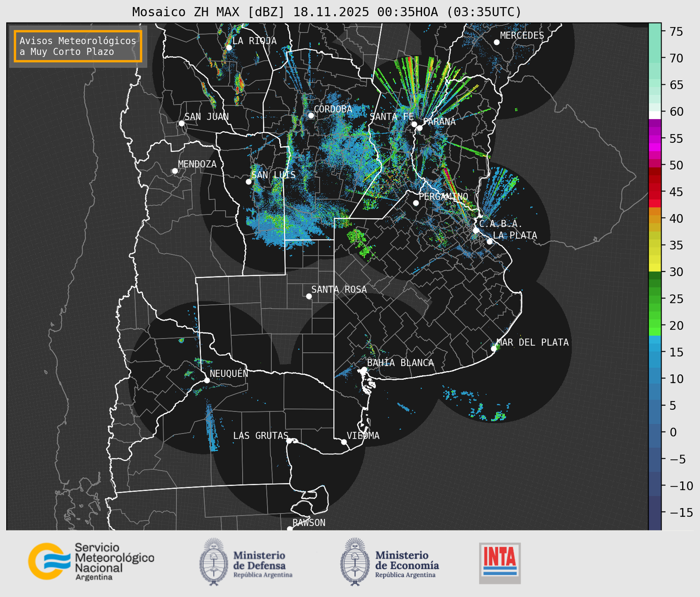
Task: Click the 60 dBZ label on color scale
Action: tap(676, 112)
